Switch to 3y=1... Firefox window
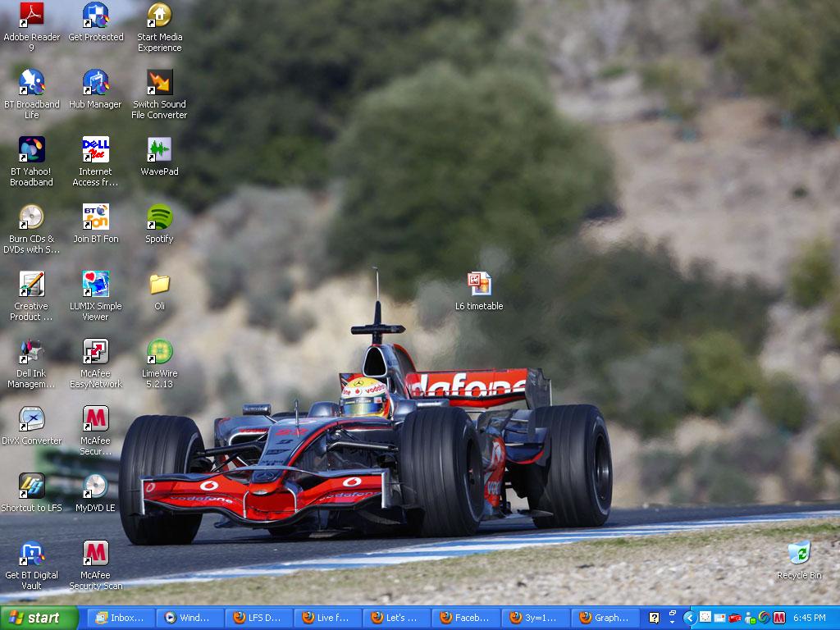Image resolution: width=840 pixels, height=630 pixels. tap(535, 618)
